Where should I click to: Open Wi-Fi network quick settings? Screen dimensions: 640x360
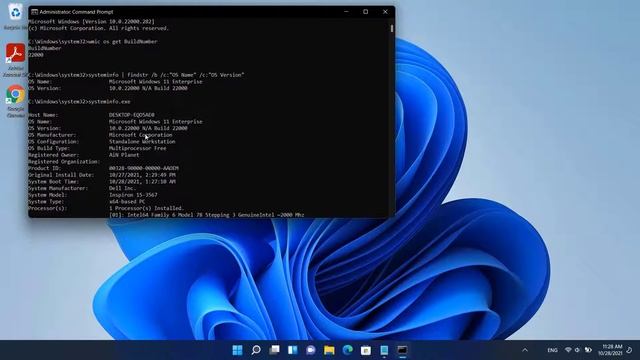(568, 350)
